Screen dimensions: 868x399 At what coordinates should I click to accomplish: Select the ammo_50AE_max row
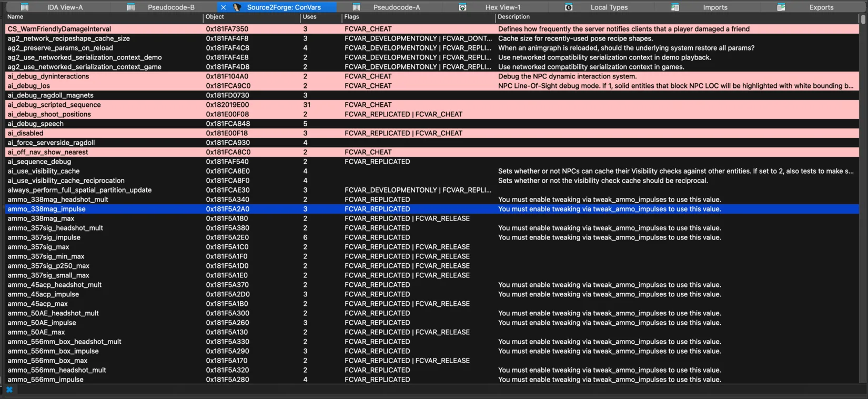click(432, 332)
